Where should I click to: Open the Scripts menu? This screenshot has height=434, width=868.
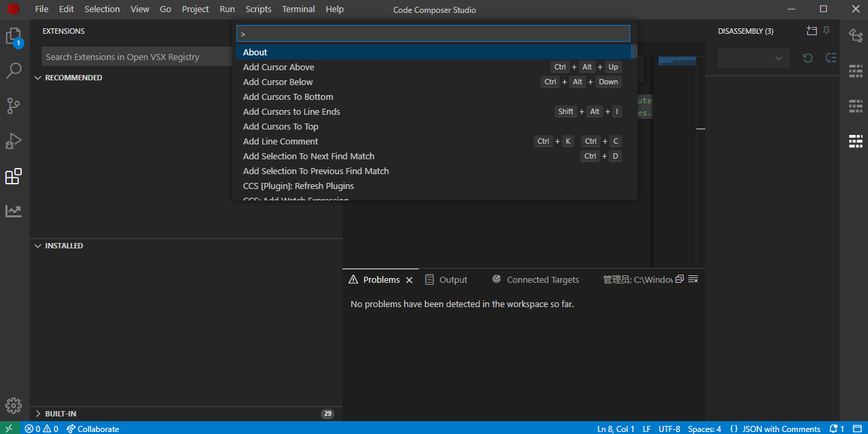[259, 9]
